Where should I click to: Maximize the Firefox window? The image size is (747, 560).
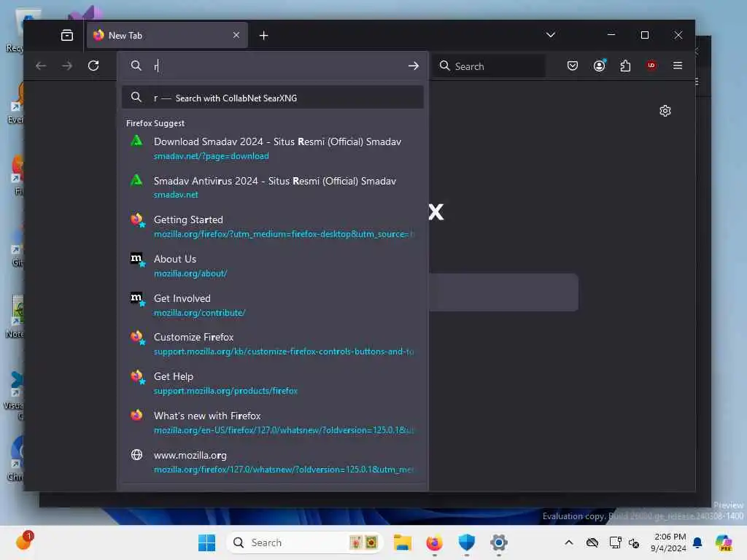(x=645, y=35)
